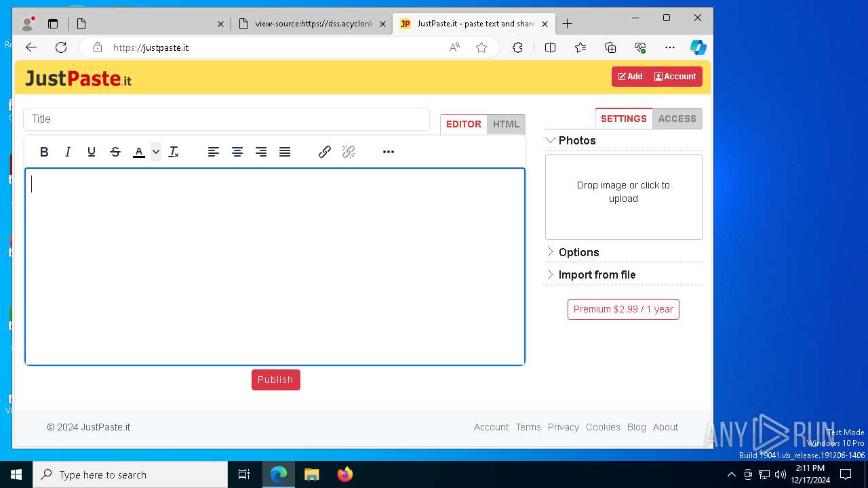Clear formatting from selected text
This screenshot has width=868, height=488.
pyautogui.click(x=174, y=152)
